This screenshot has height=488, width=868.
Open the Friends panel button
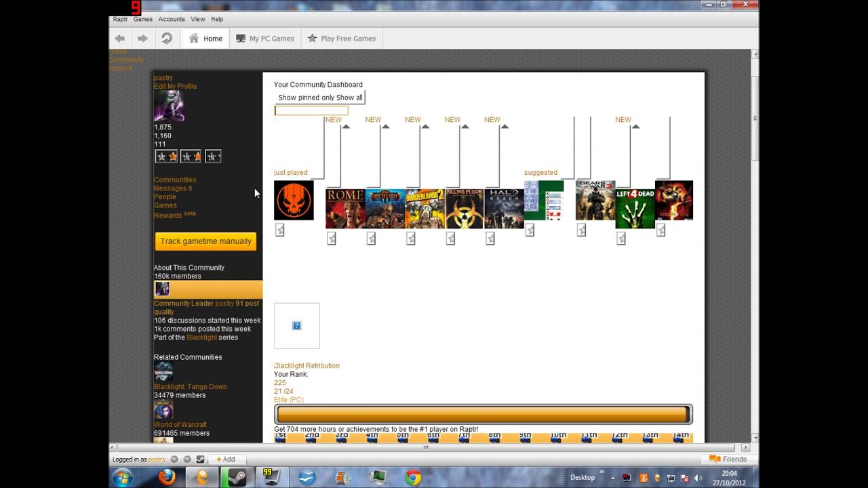728,459
